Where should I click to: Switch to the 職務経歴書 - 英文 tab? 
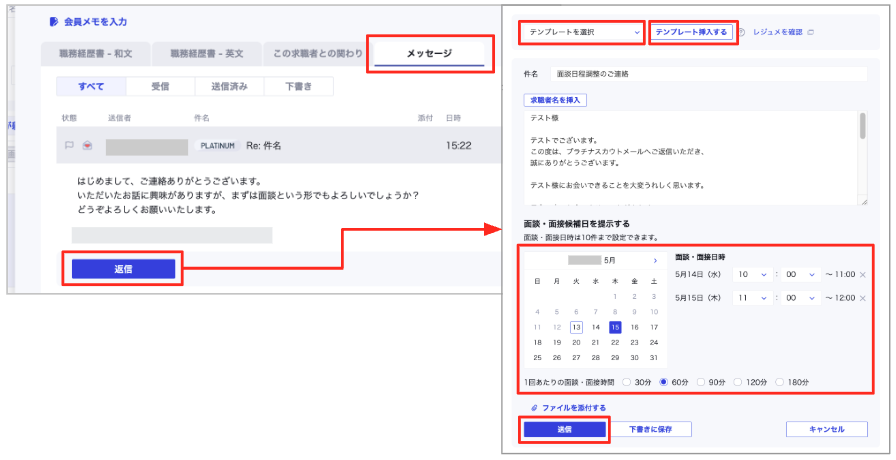(x=212, y=53)
